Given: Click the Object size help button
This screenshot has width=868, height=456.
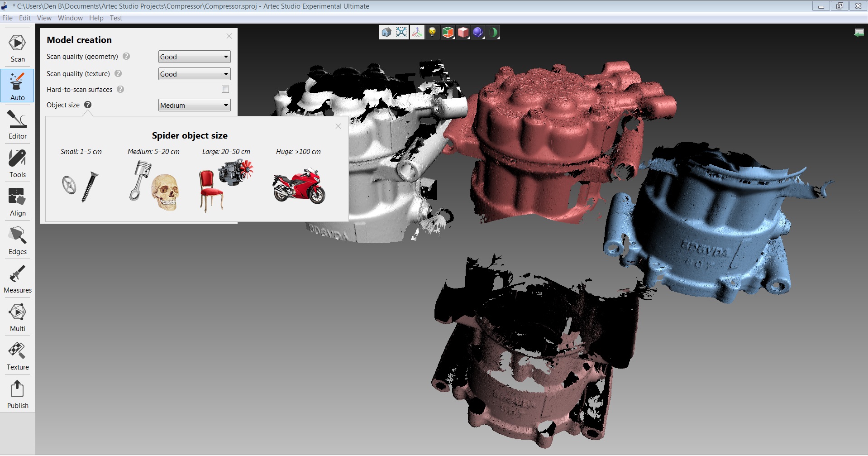Looking at the screenshot, I should (88, 105).
